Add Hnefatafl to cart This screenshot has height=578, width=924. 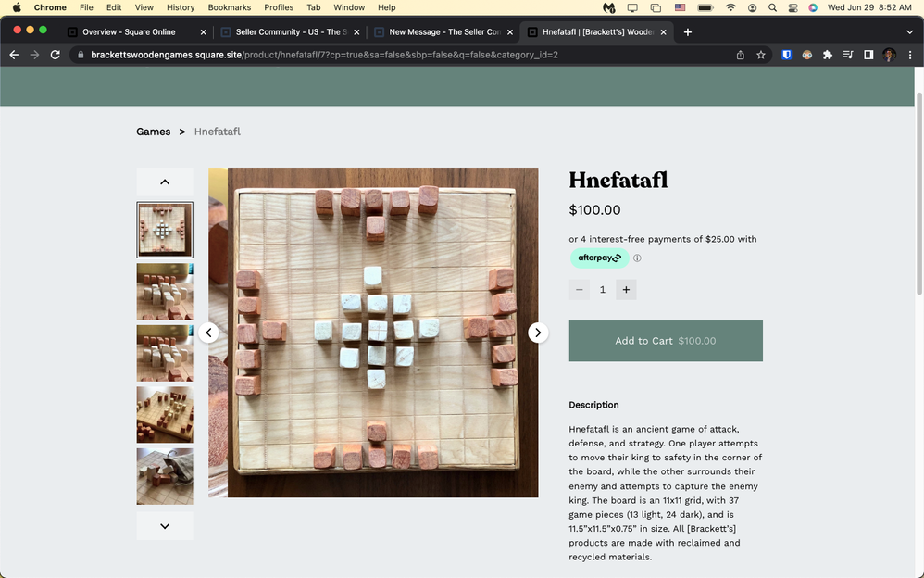(666, 341)
